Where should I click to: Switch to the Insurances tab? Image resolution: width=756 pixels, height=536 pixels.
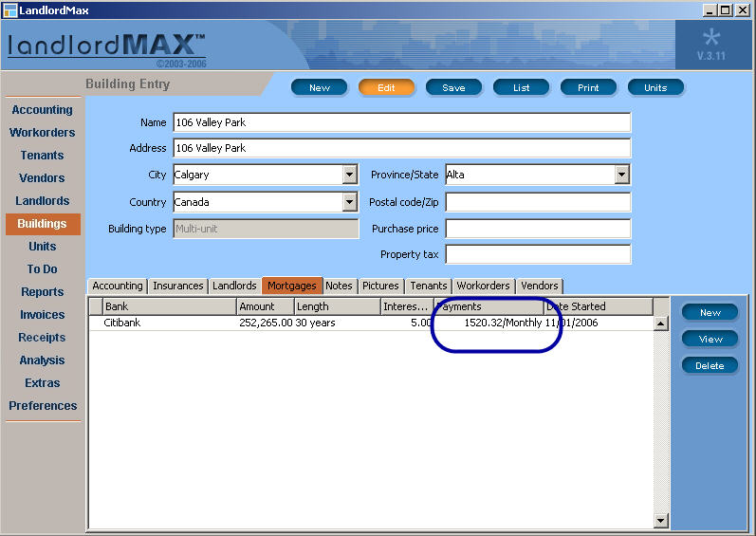click(x=178, y=286)
